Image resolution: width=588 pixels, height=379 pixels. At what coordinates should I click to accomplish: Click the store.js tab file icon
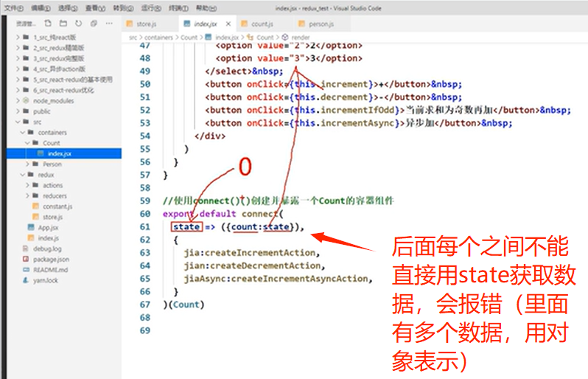pos(130,24)
